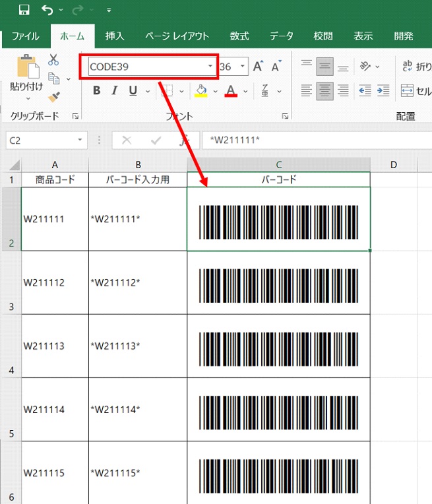This screenshot has width=432, height=504.
Task: Select Align Left icon
Action: click(306, 91)
